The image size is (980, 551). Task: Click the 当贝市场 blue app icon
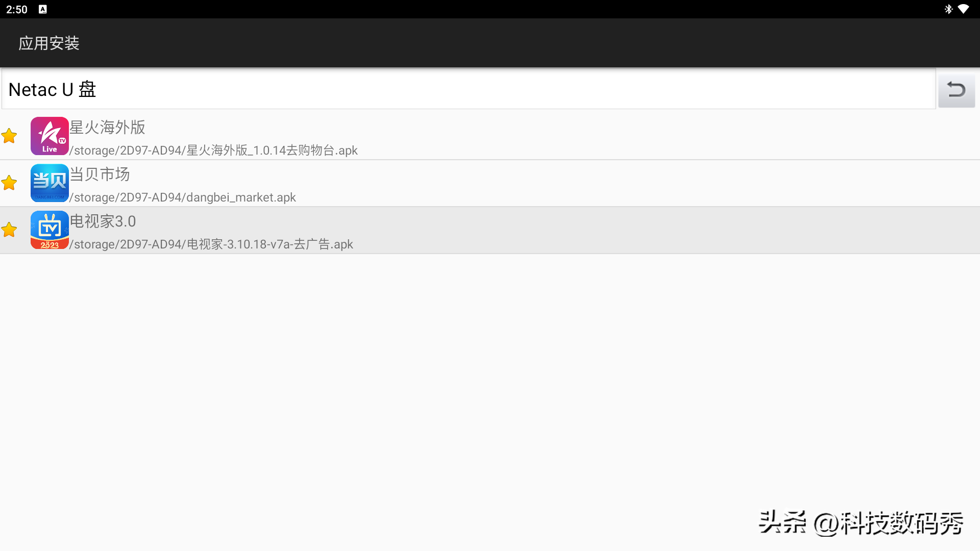click(x=50, y=183)
